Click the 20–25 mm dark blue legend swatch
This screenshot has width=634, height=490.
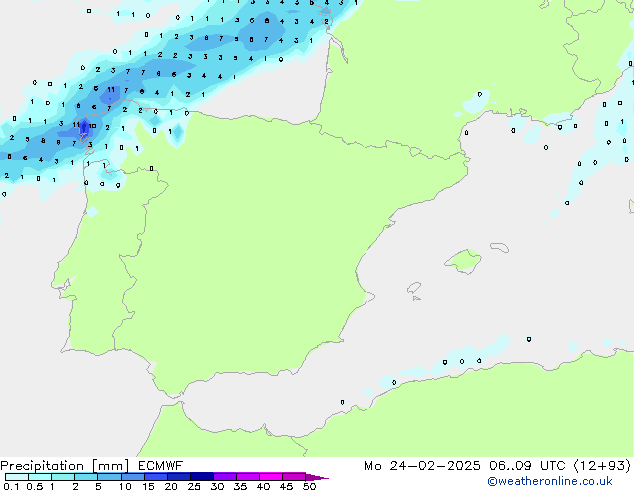point(179,477)
